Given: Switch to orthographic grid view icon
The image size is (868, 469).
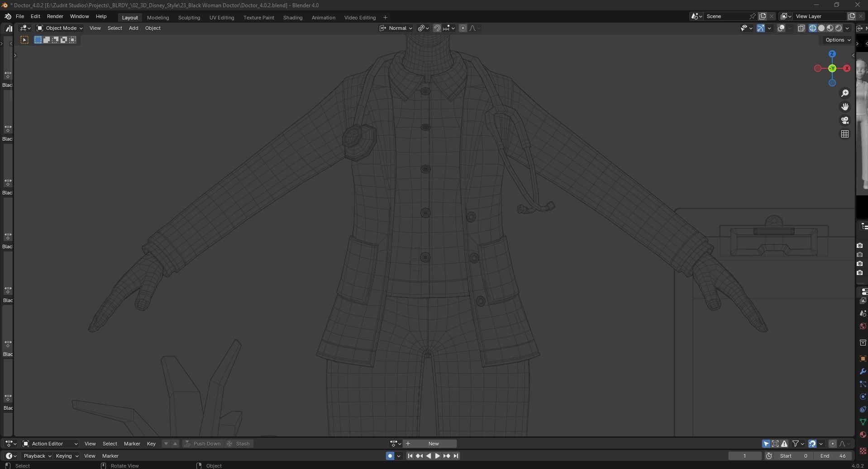Looking at the screenshot, I should click(844, 134).
